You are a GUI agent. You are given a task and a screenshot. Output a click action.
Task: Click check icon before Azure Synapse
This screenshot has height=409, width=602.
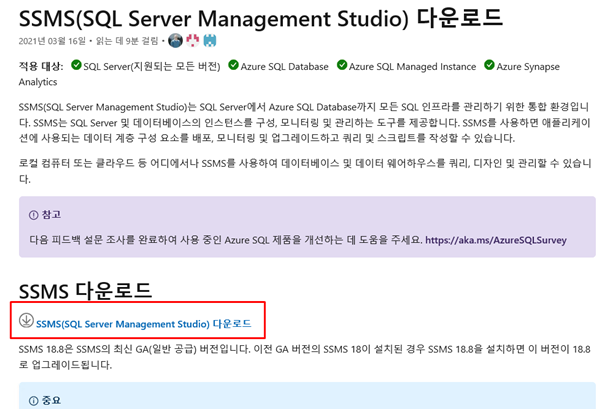489,65
